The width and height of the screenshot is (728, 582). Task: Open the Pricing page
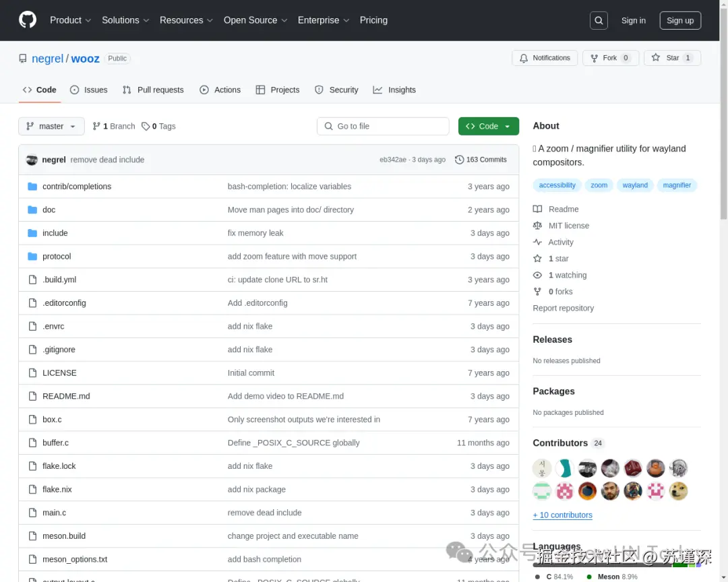tap(373, 20)
